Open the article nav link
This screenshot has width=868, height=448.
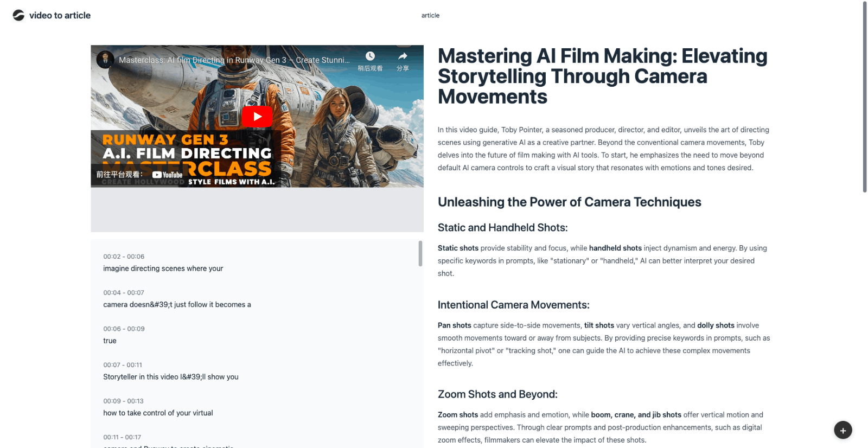point(430,15)
